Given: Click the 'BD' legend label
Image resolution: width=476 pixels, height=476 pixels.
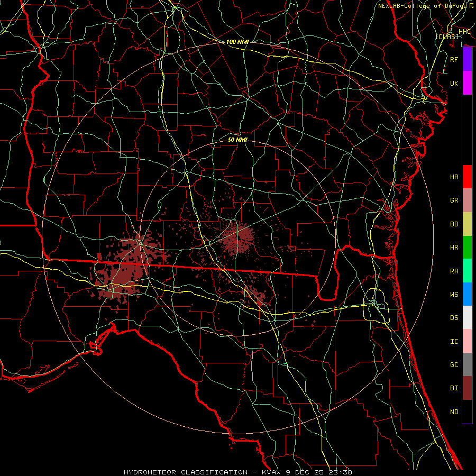Looking at the screenshot, I should coord(454,224).
